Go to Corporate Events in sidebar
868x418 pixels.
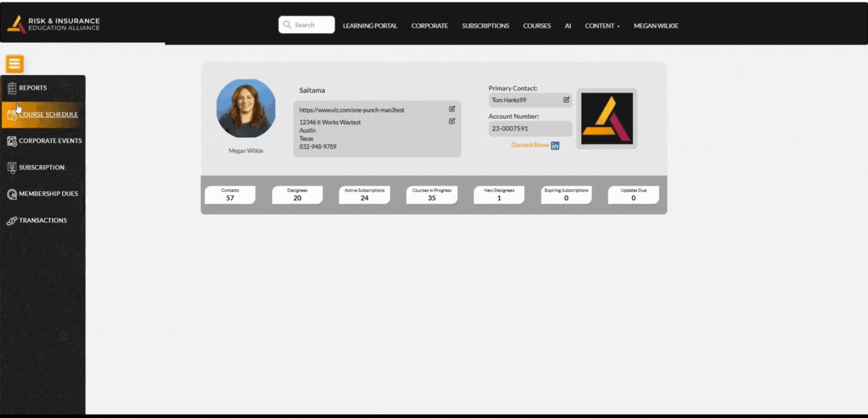click(x=50, y=141)
